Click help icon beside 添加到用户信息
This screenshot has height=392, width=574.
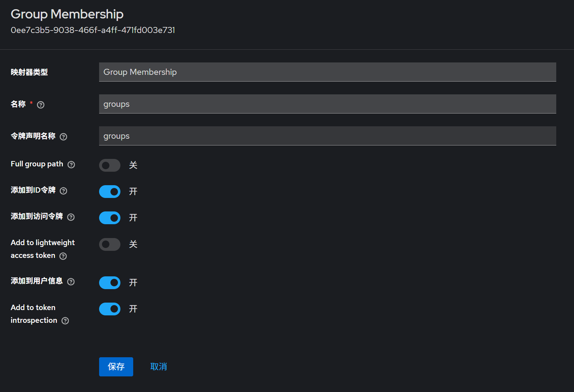[71, 282]
